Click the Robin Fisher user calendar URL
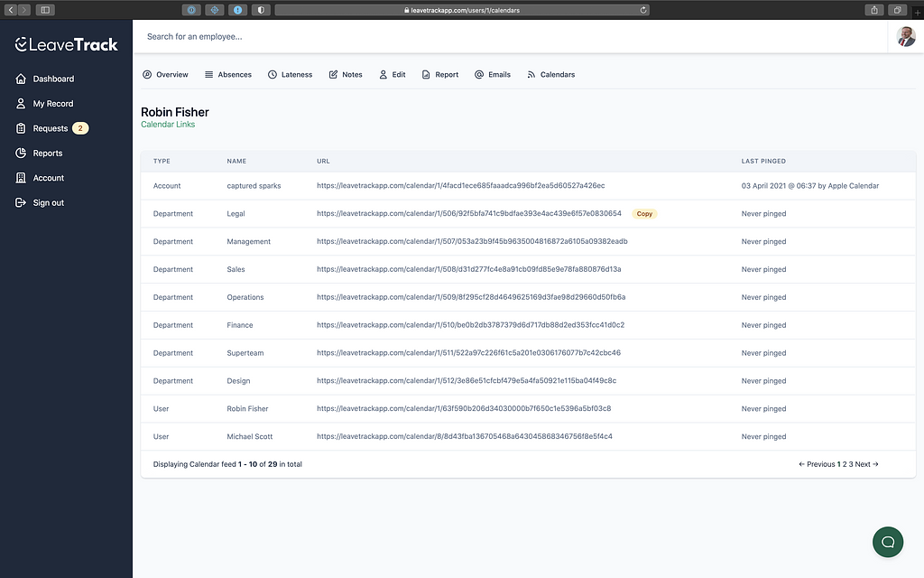The image size is (924, 578). point(464,408)
